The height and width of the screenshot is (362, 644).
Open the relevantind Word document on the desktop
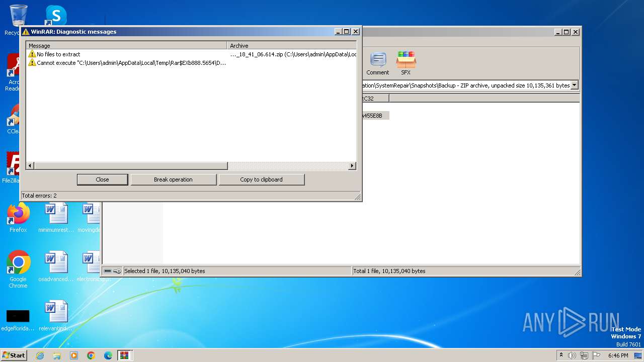click(x=56, y=316)
